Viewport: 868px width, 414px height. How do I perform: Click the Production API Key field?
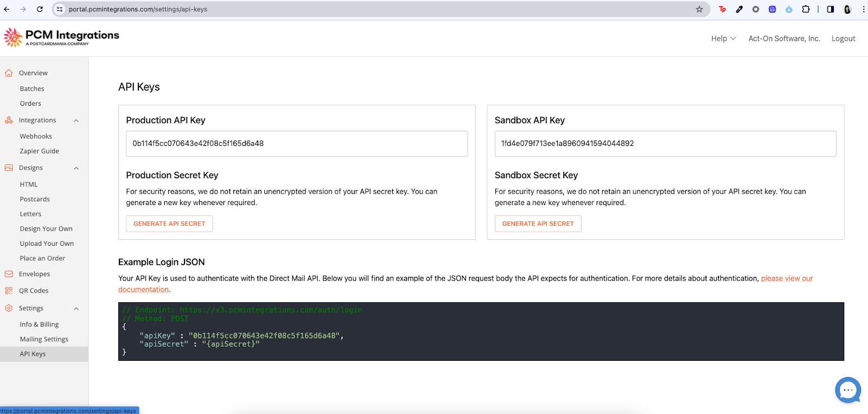click(x=297, y=144)
